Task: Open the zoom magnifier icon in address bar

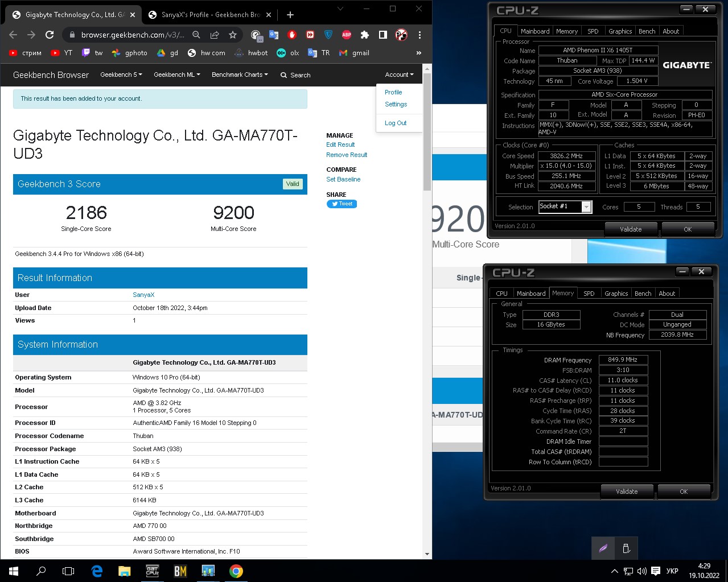Action: 196,35
